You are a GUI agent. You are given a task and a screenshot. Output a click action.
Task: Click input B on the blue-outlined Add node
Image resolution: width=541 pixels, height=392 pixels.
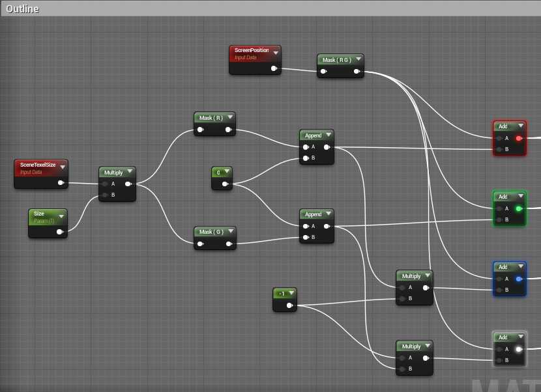(499, 290)
